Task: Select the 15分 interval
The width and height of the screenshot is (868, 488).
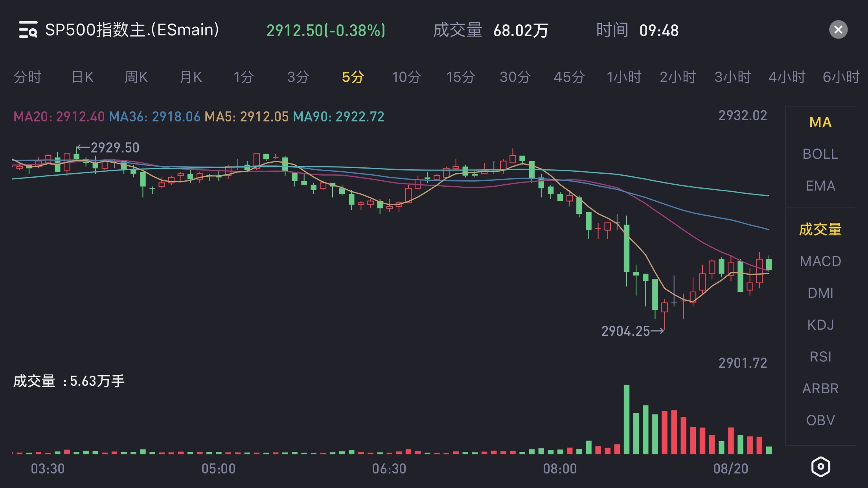Action: 460,77
